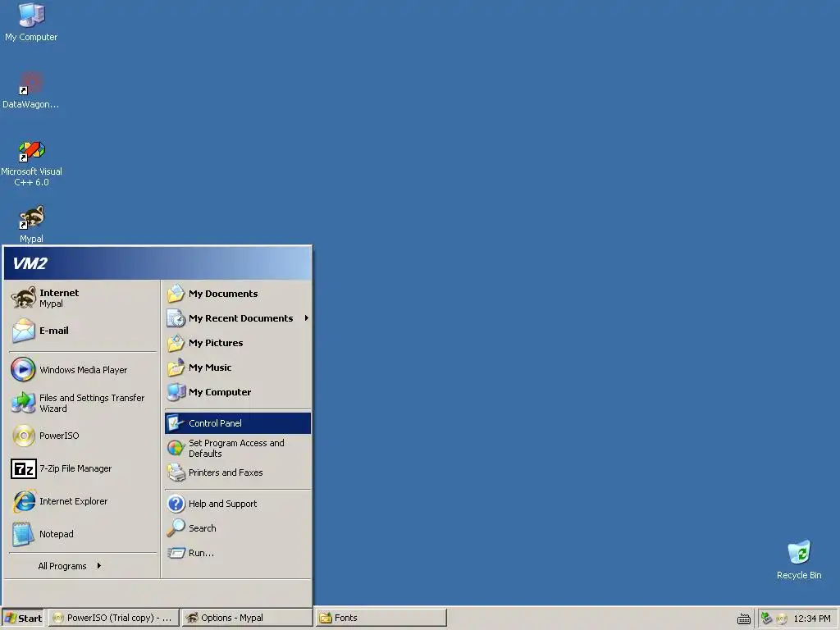Select the DataWagon desktop shortcut
The image size is (840, 630).
(31, 89)
